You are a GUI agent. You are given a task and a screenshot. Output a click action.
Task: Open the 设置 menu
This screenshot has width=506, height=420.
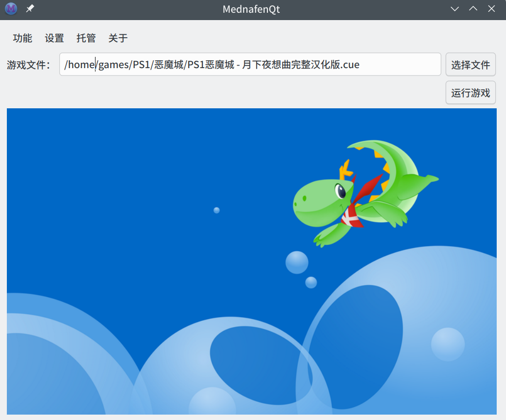pyautogui.click(x=54, y=38)
